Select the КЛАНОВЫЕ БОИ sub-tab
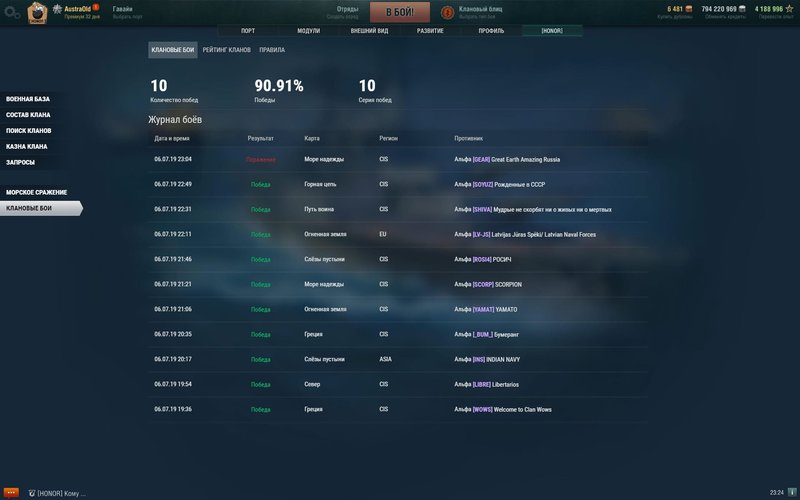The width and height of the screenshot is (800, 500). tap(172, 50)
